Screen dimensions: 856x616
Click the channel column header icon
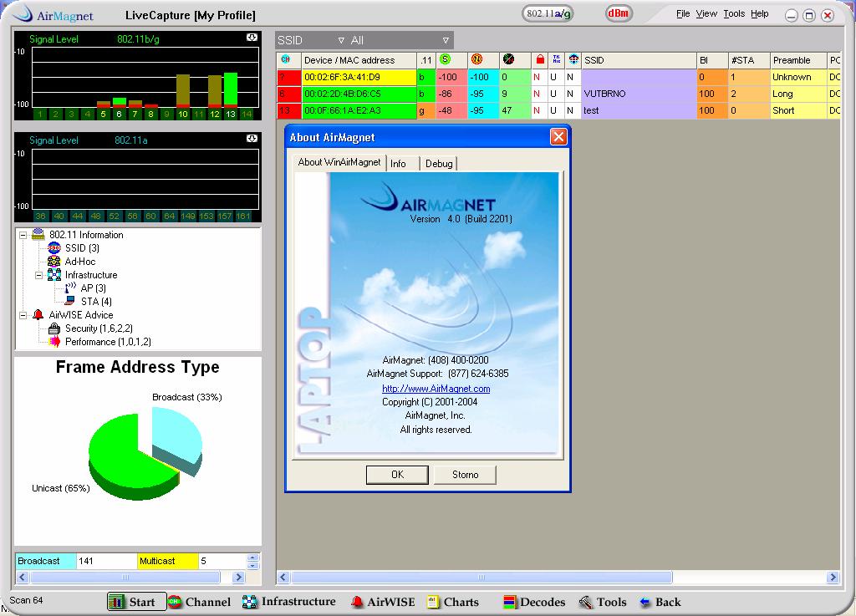(286, 59)
